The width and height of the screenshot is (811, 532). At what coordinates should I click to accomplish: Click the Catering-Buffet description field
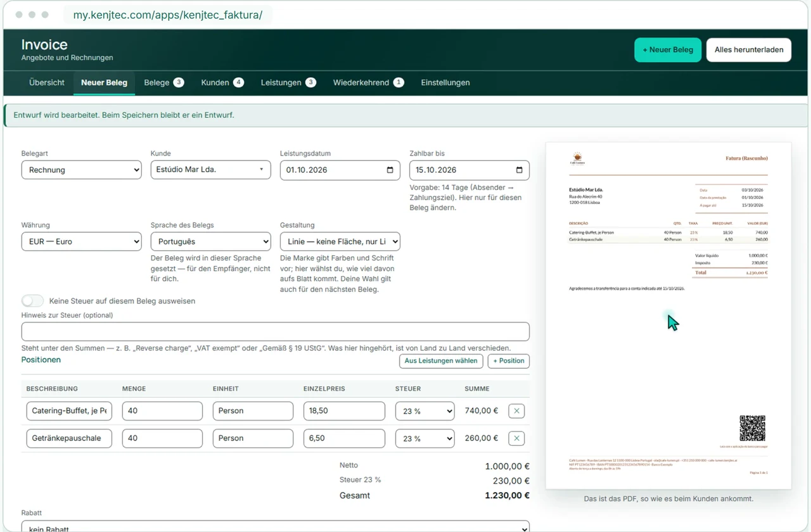[x=69, y=411]
